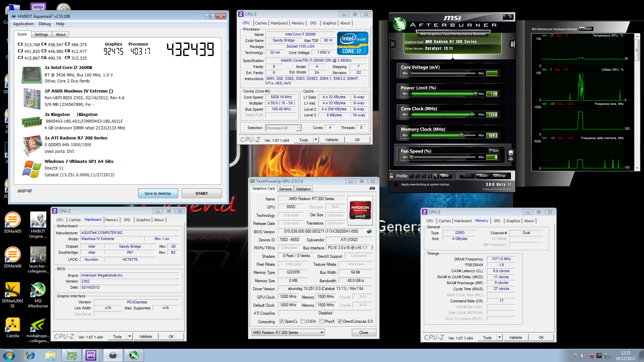644x362 pixels.
Task: Click Radeon Graphics AMD logo in GPU-Z
Action: pyautogui.click(x=360, y=210)
